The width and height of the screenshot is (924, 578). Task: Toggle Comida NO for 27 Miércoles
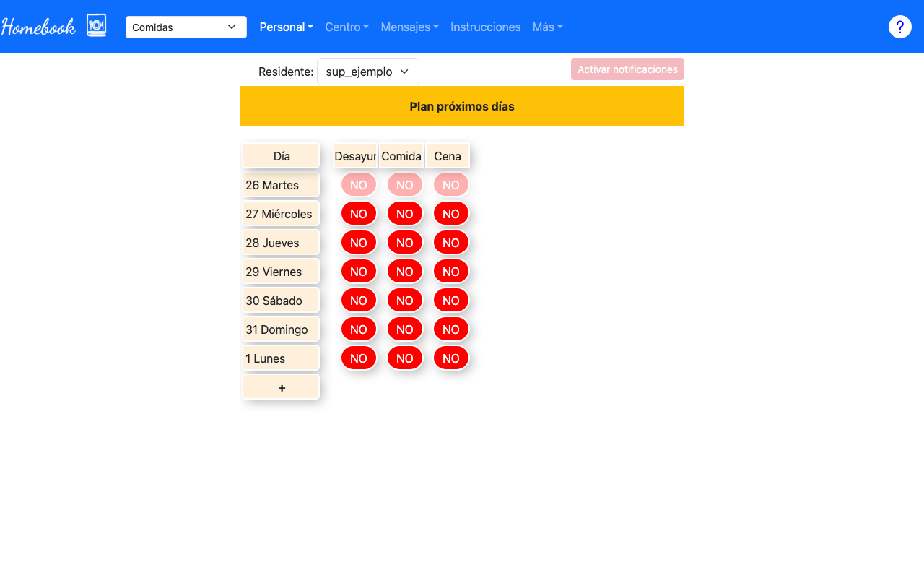click(x=405, y=214)
